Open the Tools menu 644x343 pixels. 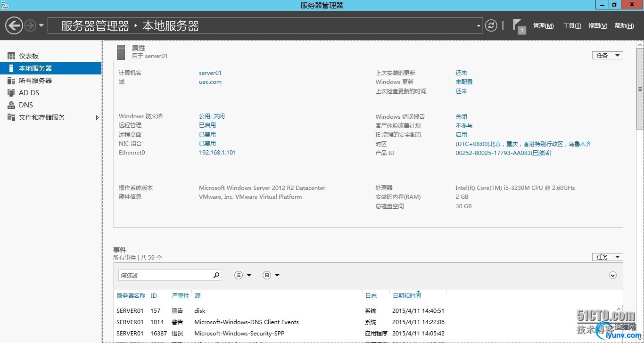572,26
